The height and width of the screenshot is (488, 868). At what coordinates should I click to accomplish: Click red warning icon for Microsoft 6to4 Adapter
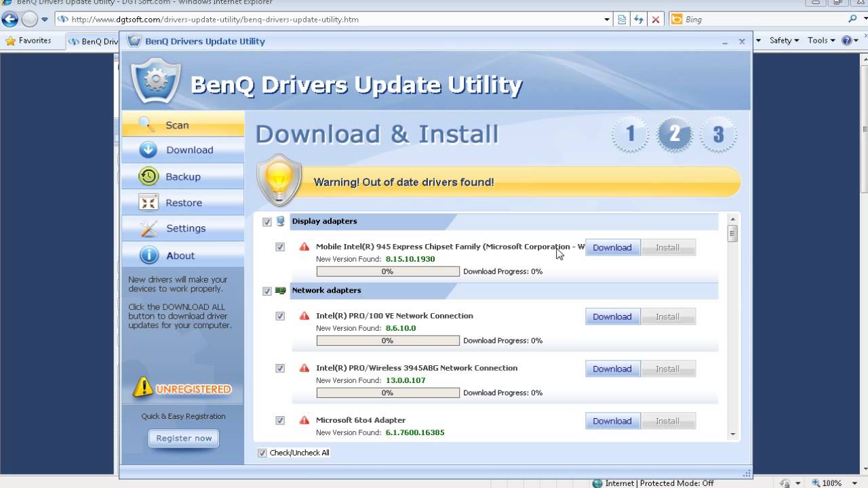[304, 420]
